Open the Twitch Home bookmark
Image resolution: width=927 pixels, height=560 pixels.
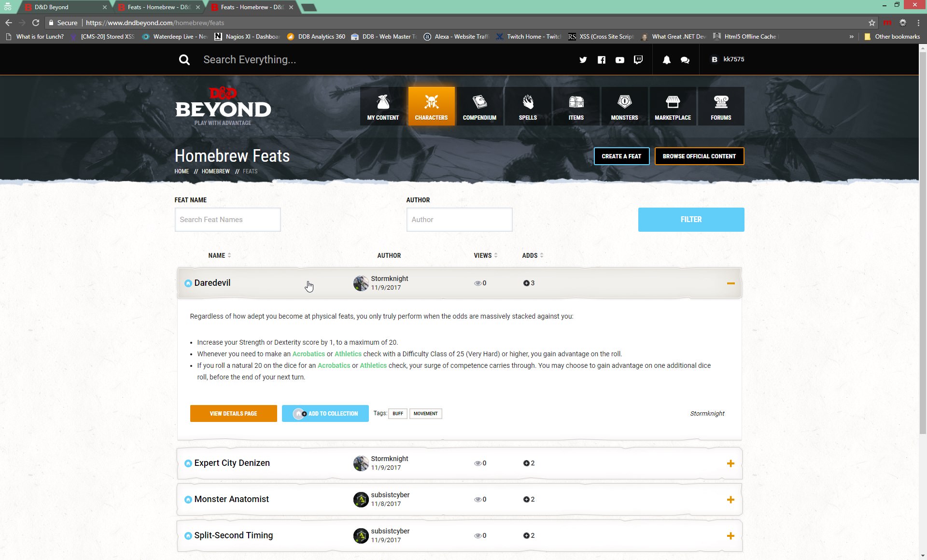point(528,37)
